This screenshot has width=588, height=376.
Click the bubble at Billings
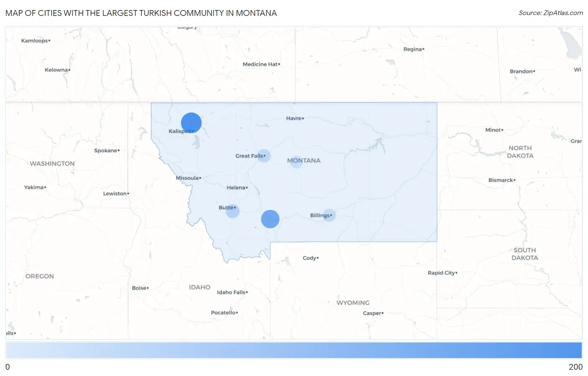pos(329,215)
